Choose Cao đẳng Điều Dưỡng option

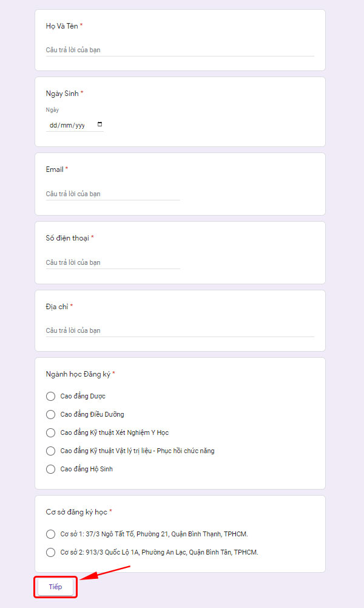point(50,414)
